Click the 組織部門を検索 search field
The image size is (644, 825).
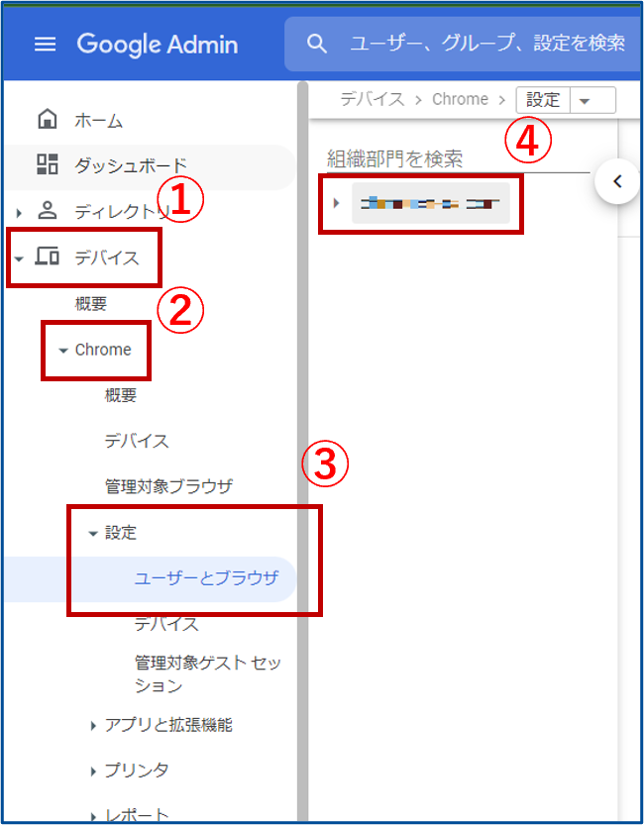[458, 158]
